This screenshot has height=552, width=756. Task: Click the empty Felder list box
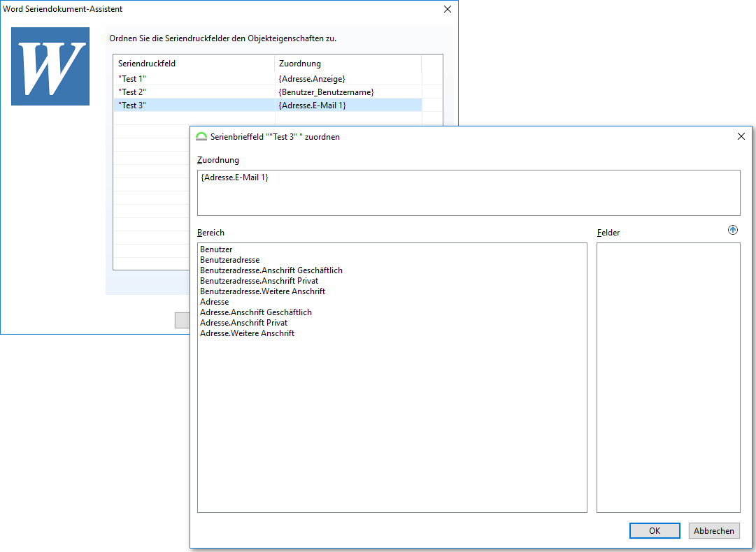tap(669, 377)
